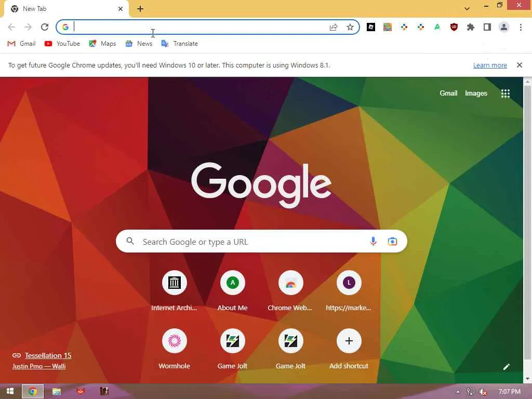The height and width of the screenshot is (399, 532).
Task: Open the red crab app in taskbar
Action: click(81, 391)
